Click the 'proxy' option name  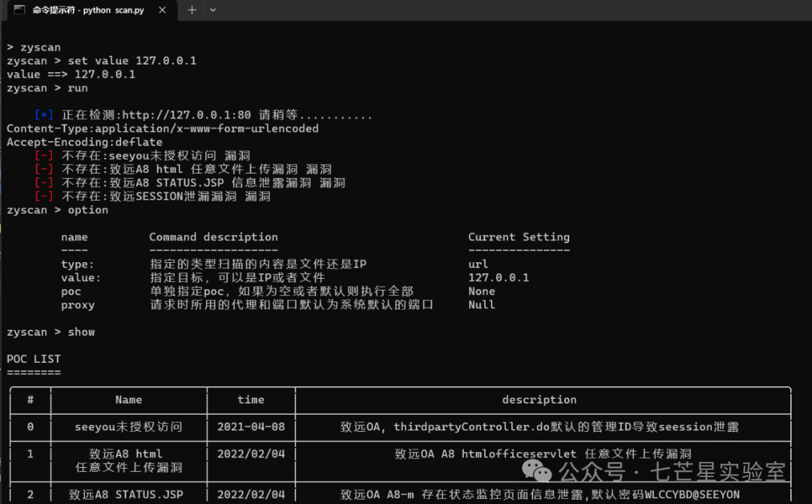[x=77, y=305]
